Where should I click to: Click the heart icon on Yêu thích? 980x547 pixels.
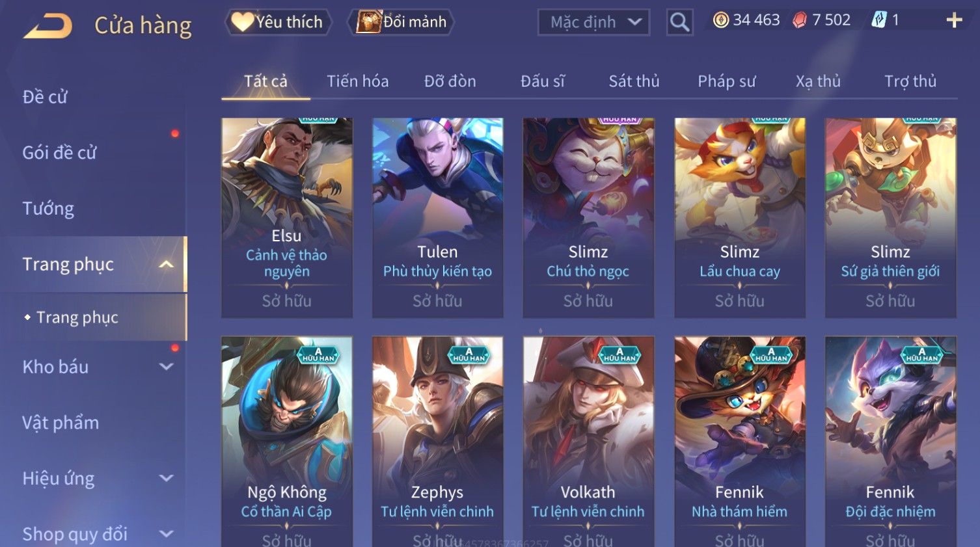click(x=242, y=22)
